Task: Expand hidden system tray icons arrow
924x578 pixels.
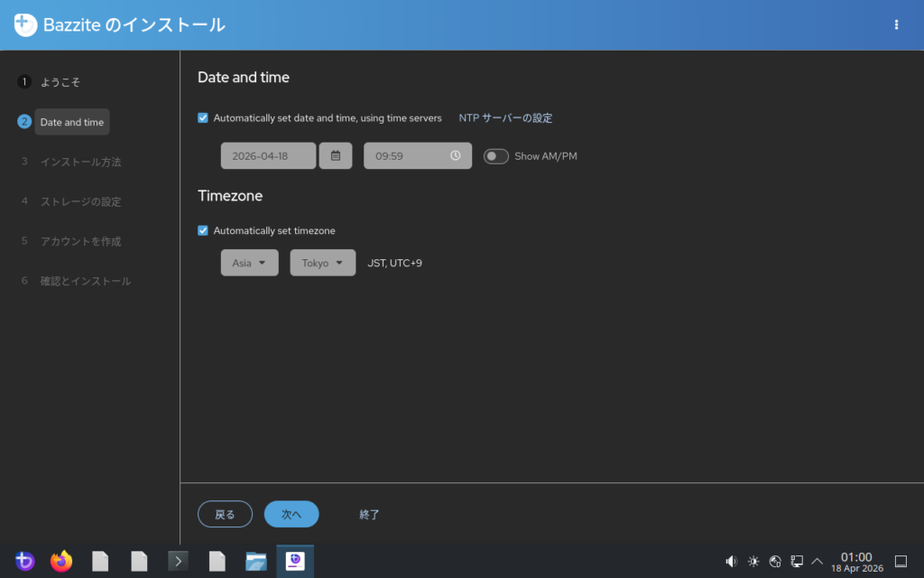Action: tap(818, 562)
